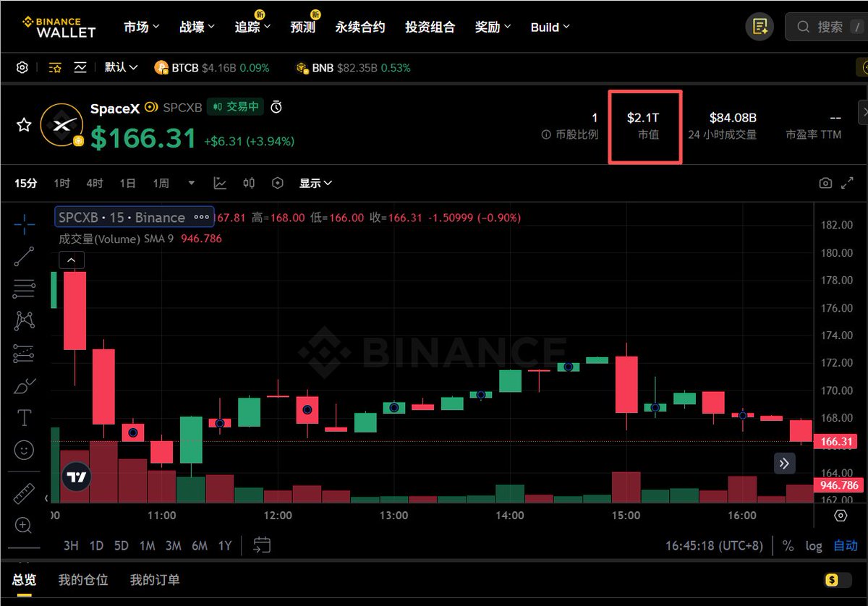This screenshot has height=606, width=868.
Task: Open the BNB ticker quote
Action: click(353, 67)
